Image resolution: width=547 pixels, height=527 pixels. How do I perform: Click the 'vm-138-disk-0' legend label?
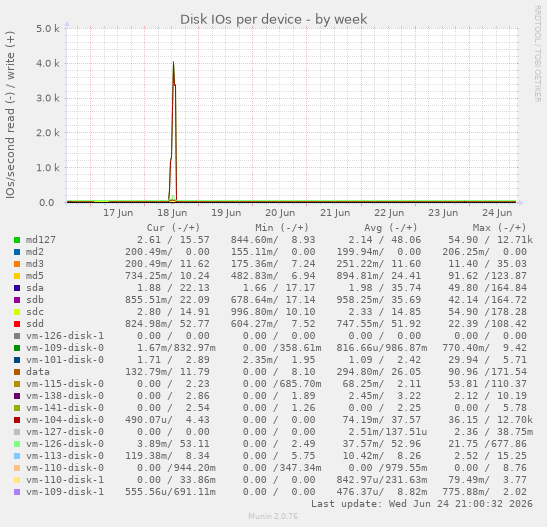point(65,396)
